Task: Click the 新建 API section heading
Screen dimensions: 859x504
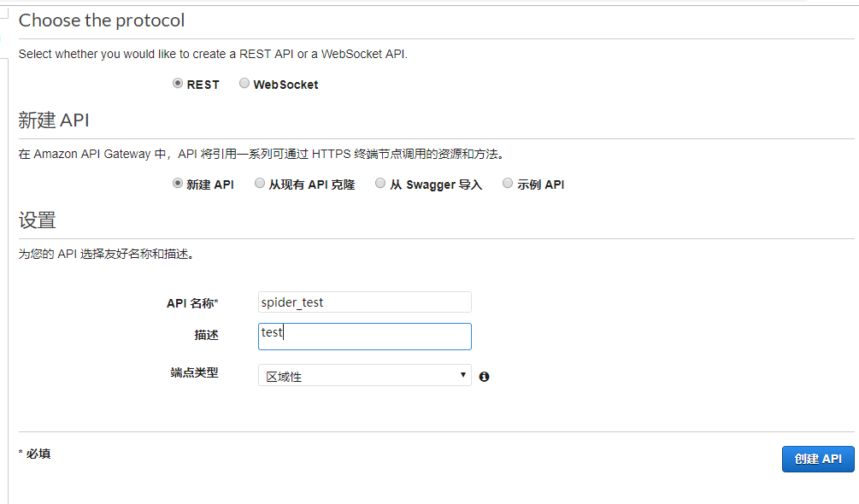Action: [x=54, y=120]
